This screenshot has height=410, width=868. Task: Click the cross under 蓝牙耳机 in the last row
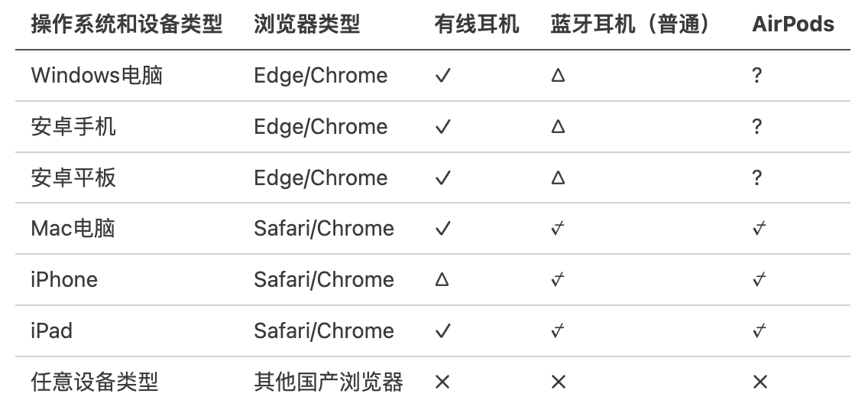pyautogui.click(x=558, y=382)
